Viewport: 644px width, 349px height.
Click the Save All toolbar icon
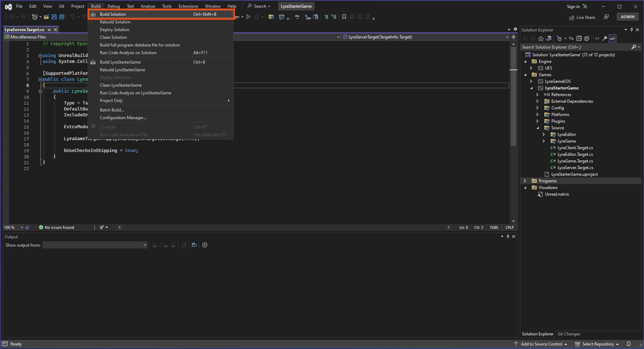[x=62, y=17]
